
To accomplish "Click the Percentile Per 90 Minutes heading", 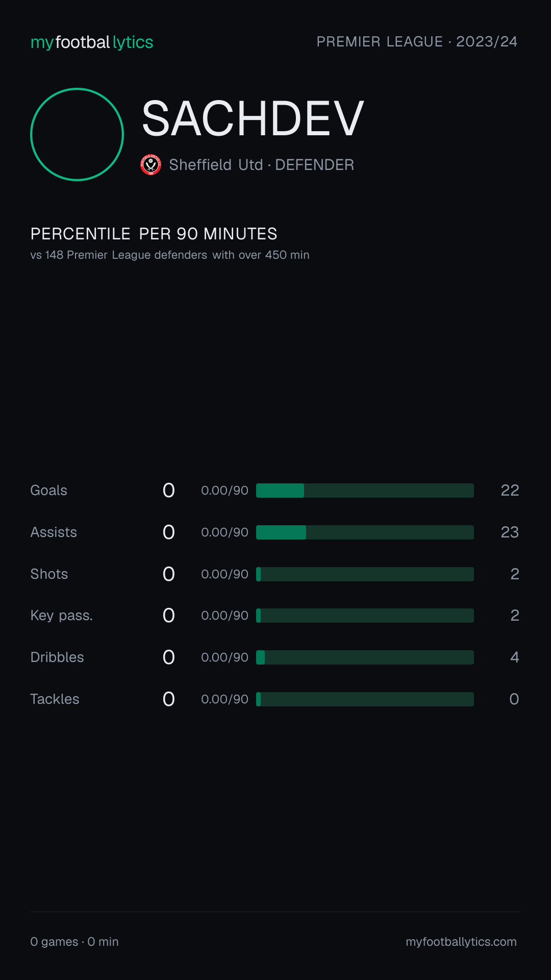I will pos(154,234).
